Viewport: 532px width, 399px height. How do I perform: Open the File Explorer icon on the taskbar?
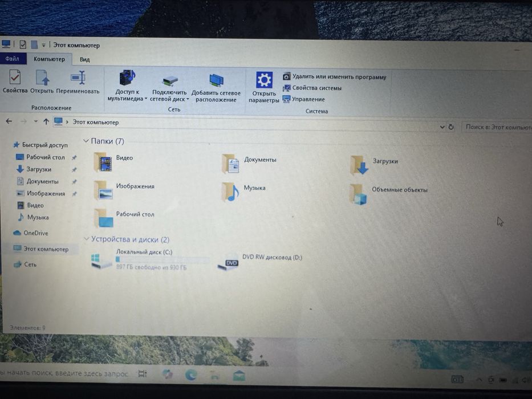214,375
